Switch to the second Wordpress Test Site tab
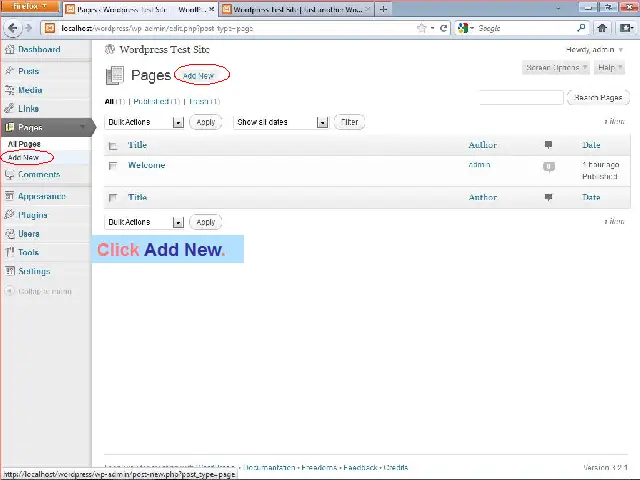The height and width of the screenshot is (480, 640). [296, 9]
